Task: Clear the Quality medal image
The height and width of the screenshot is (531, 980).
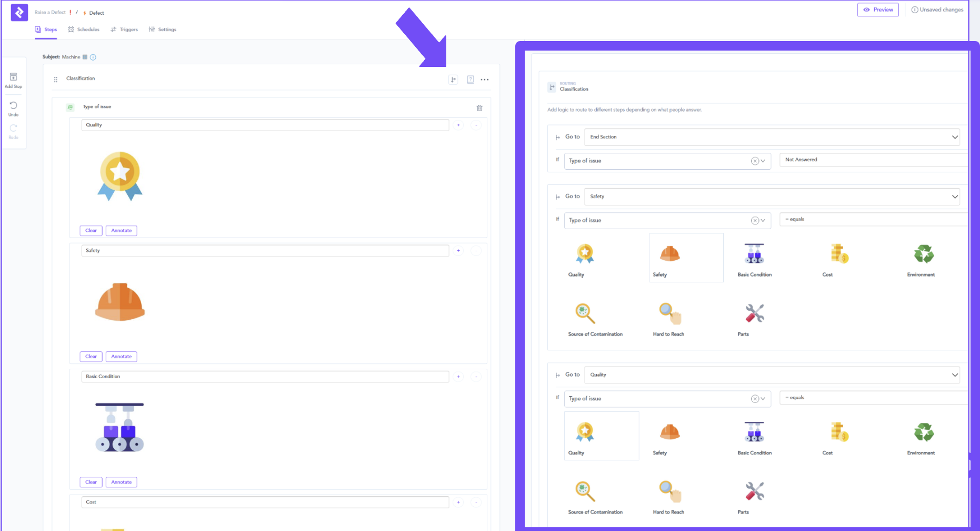Action: click(x=91, y=231)
